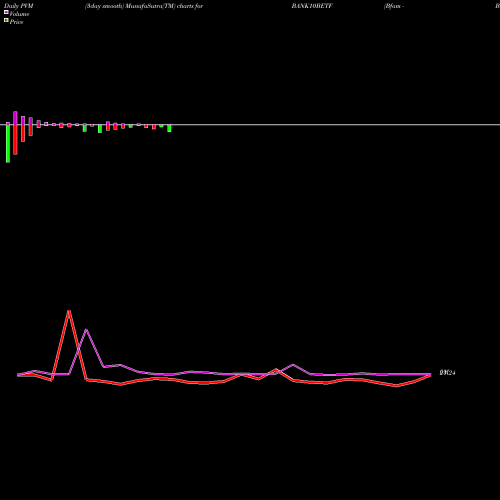Select the 'Volume' legend label
This screenshot has height=500, width=500.
[x=19, y=14]
